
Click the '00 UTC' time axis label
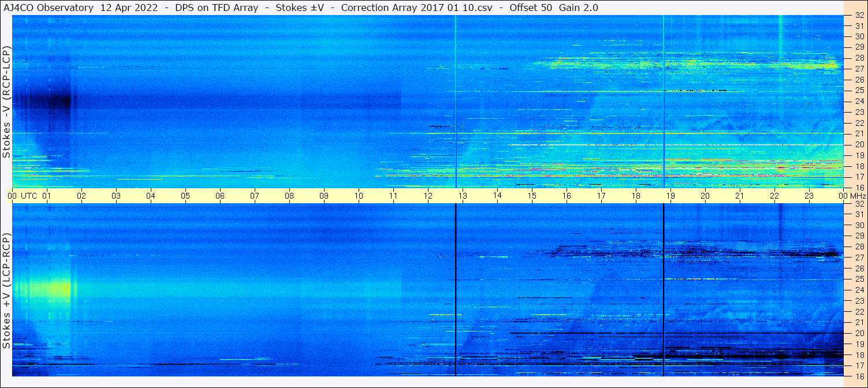coord(22,196)
